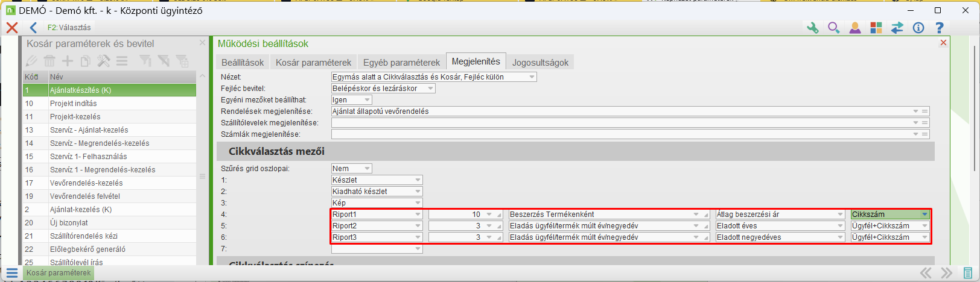Select the Előlegbekérő generáló row
The width and height of the screenshot is (980, 282).
pyautogui.click(x=109, y=249)
